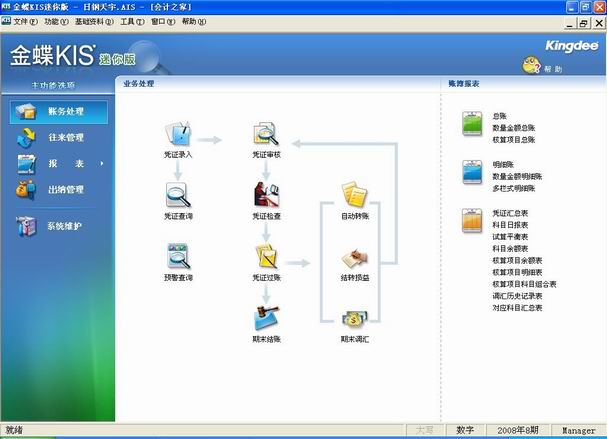This screenshot has height=439, width=607.
Task: Open the 文件(F) menu
Action: click(26, 22)
